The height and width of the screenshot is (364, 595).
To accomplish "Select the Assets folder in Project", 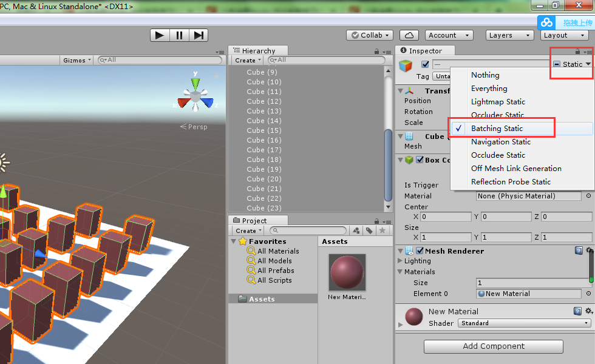I will pos(273,298).
